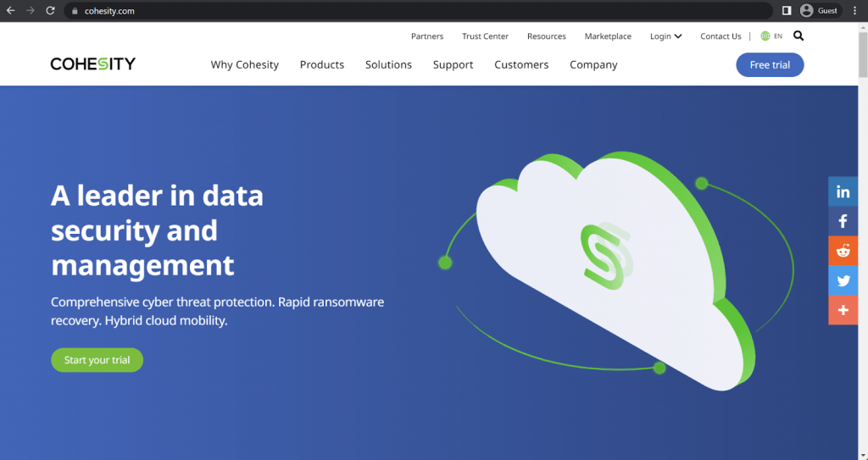The image size is (868, 460).
Task: Click the Cohesity logo
Action: tap(93, 64)
